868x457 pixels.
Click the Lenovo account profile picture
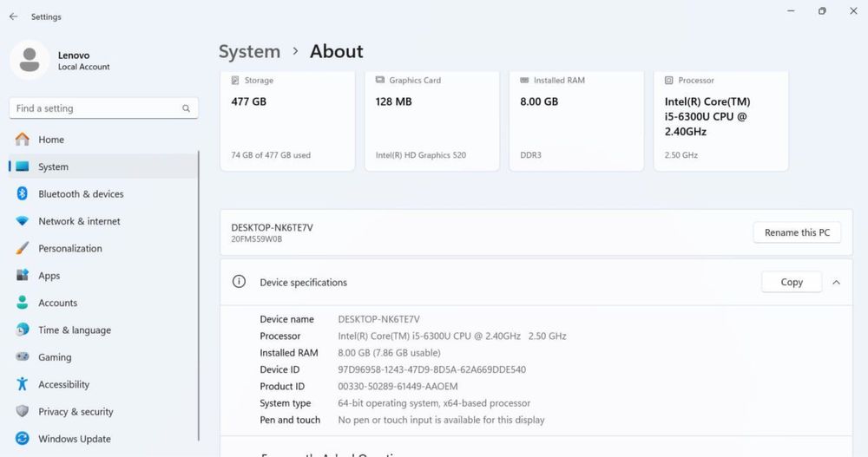coord(30,60)
